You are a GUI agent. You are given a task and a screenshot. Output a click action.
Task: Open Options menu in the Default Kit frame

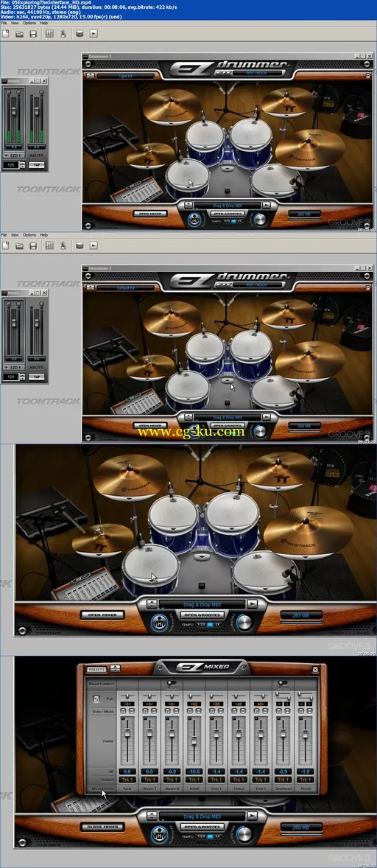[29, 235]
